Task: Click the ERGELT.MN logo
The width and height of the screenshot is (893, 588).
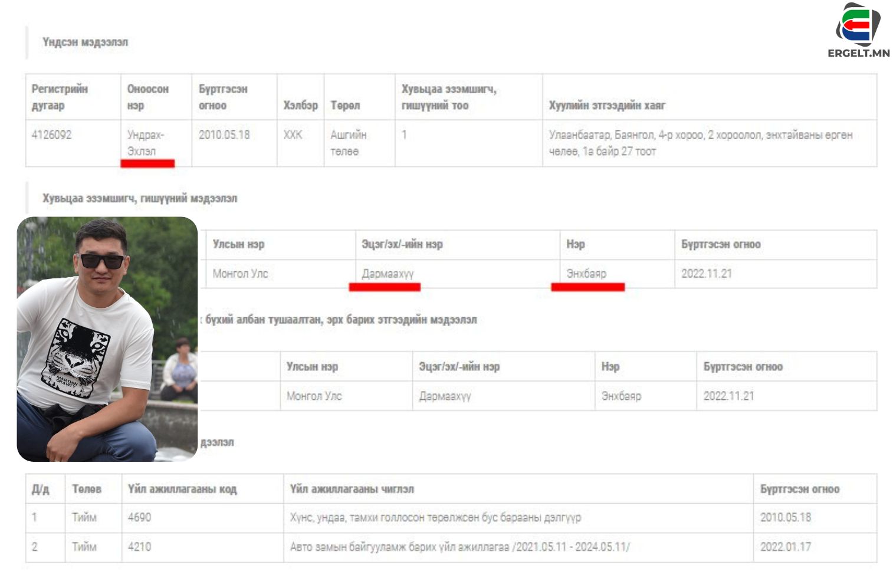Action: pos(858,31)
